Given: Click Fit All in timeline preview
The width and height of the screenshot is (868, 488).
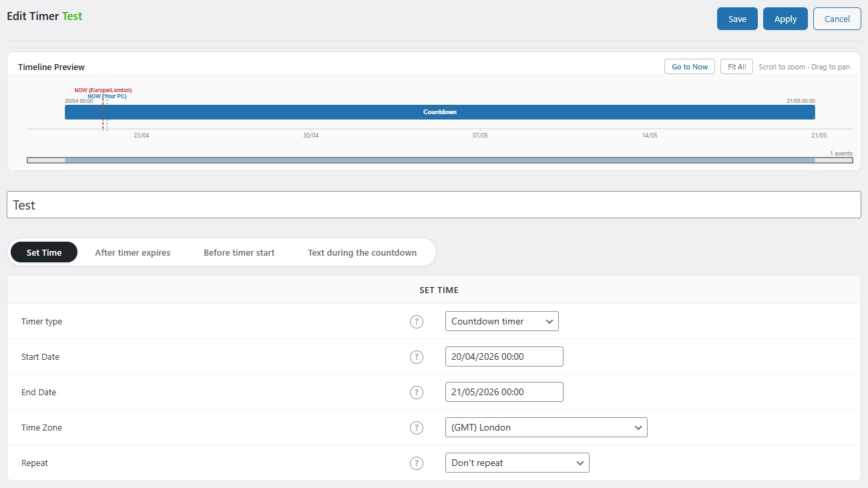Looking at the screenshot, I should coord(736,67).
